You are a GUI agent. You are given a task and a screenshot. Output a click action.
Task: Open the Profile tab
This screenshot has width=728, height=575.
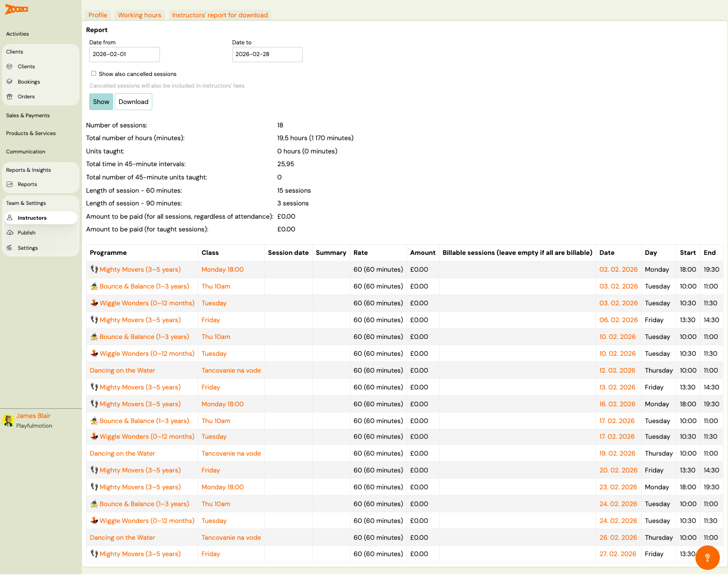pos(98,15)
